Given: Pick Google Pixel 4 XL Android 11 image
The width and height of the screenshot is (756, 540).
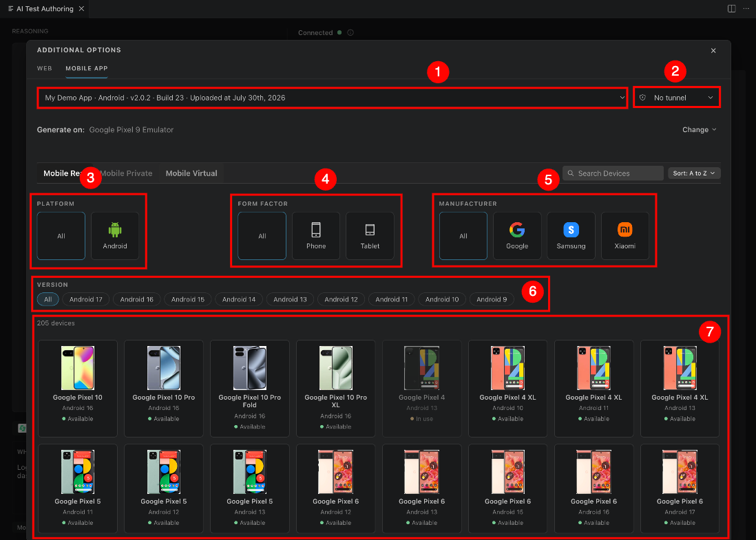Looking at the screenshot, I should pyautogui.click(x=594, y=368).
